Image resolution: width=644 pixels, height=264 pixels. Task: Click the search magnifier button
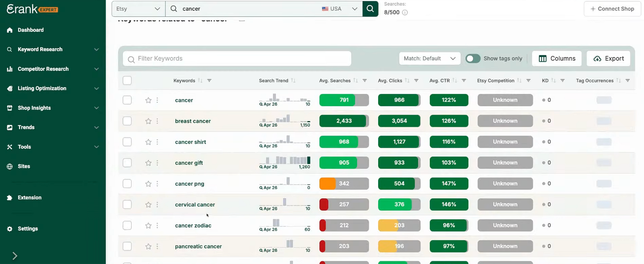tap(370, 8)
